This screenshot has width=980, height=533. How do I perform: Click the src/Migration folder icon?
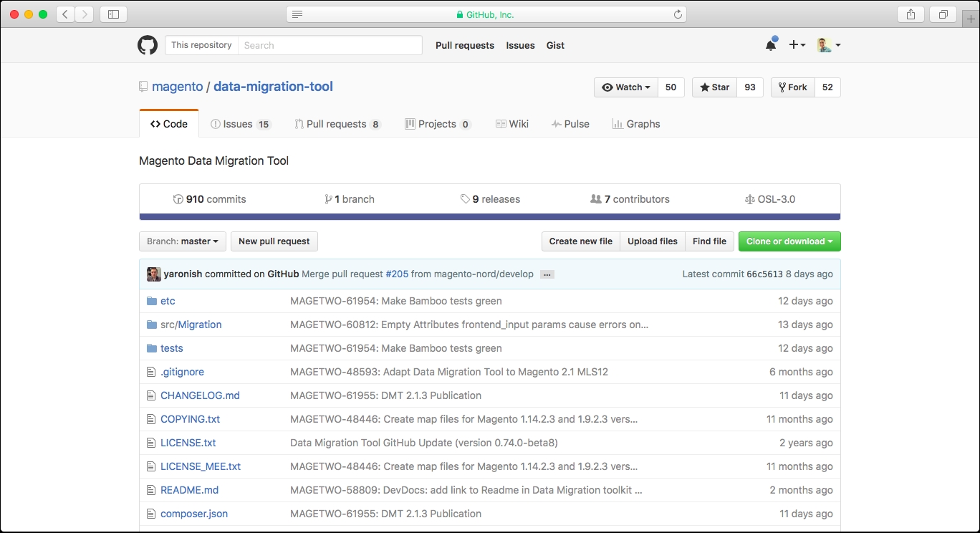(x=151, y=325)
